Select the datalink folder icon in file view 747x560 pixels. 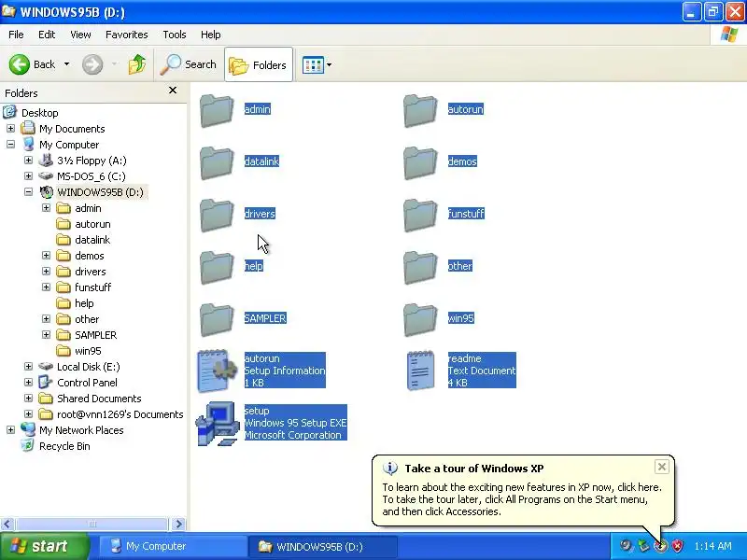pos(217,162)
